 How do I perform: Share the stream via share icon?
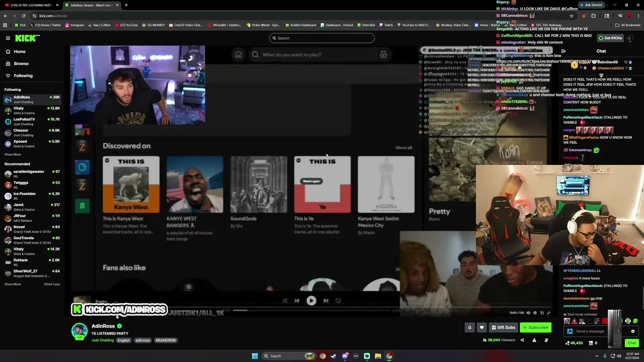pyautogui.click(x=522, y=340)
